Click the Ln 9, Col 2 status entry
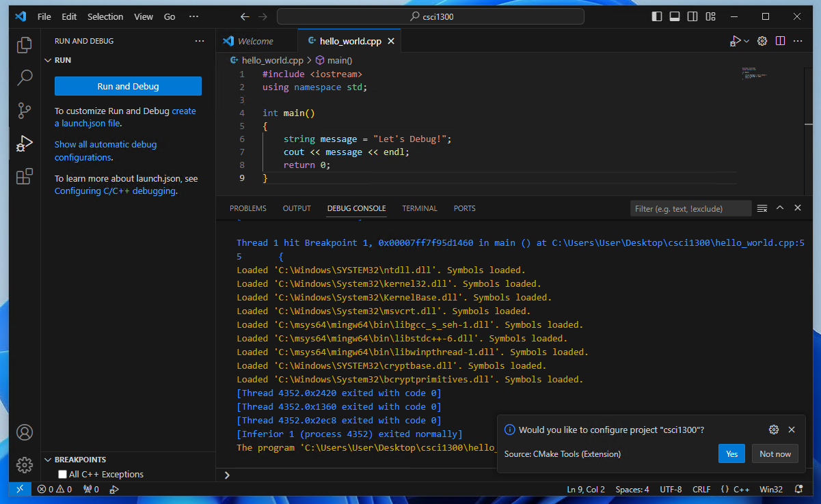 tap(586, 489)
